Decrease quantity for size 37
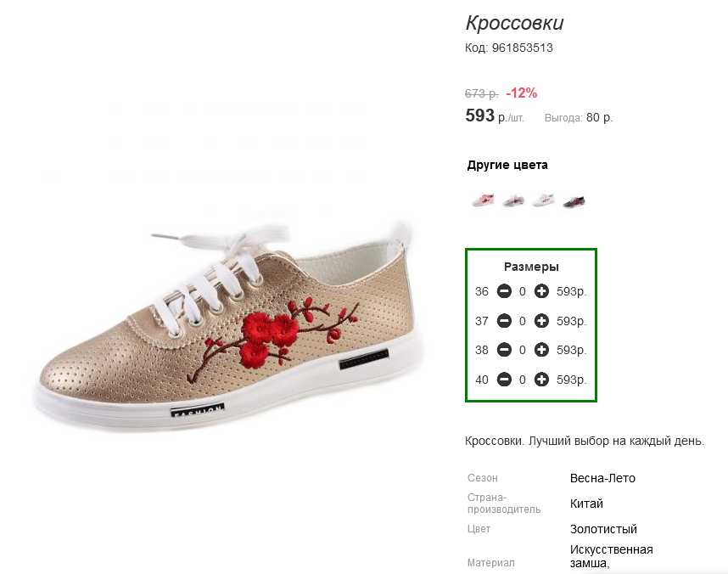Viewport: 728px width, 574px height. 504,321
